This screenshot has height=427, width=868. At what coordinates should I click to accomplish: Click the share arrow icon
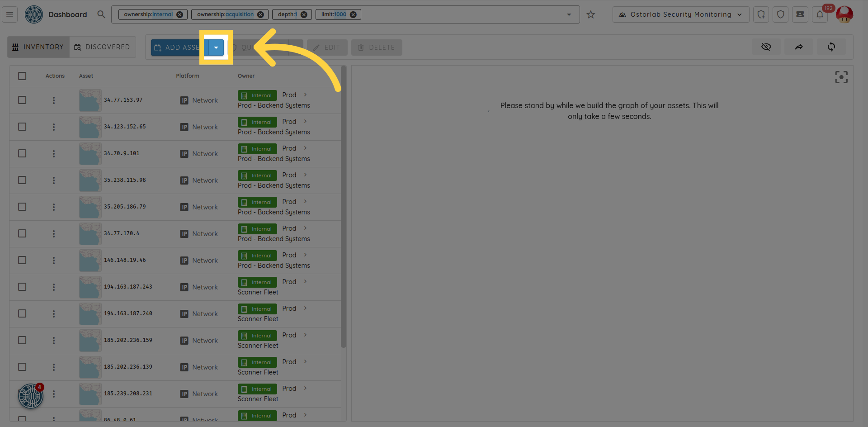point(799,47)
